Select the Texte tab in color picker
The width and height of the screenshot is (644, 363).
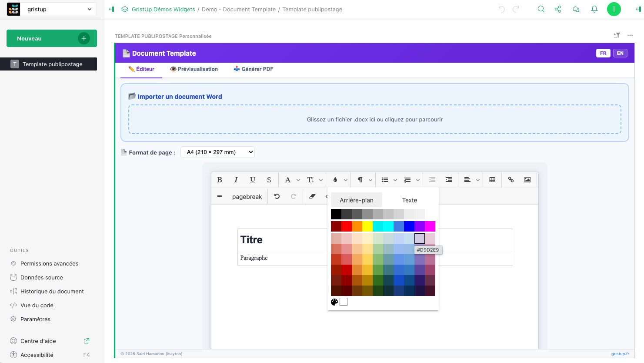click(409, 200)
